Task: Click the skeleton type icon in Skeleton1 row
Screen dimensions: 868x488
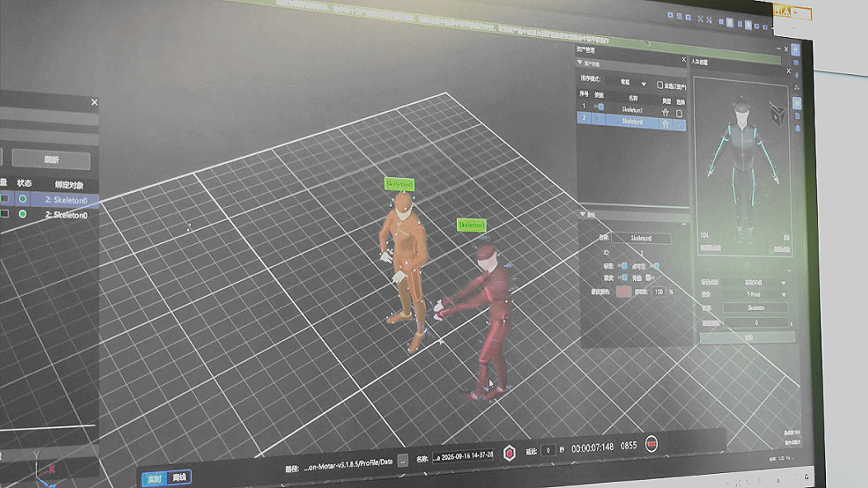Action: [x=665, y=112]
